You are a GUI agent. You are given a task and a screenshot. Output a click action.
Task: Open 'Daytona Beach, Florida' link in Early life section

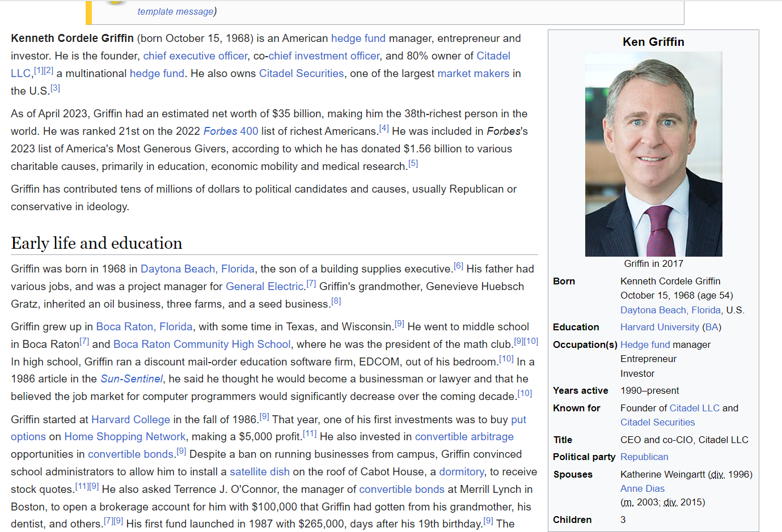coord(197,269)
